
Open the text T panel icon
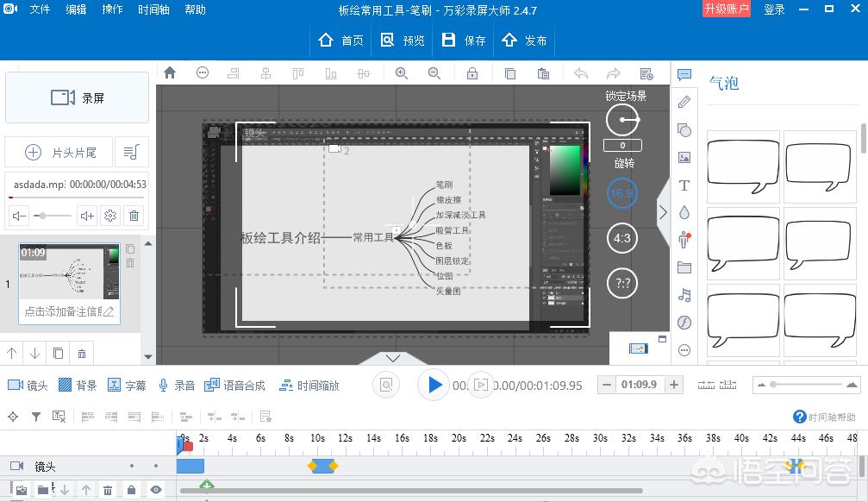click(x=684, y=185)
